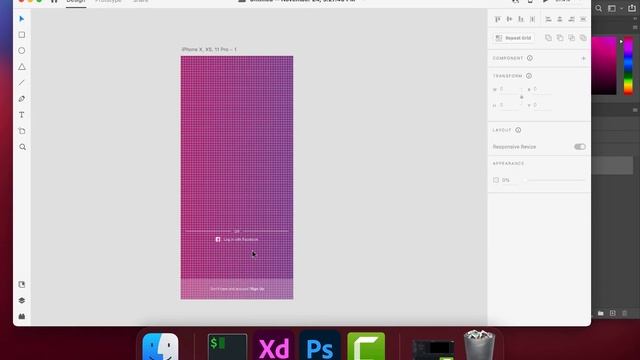Open Photoshop from the dock
This screenshot has width=640, height=360.
(320, 347)
